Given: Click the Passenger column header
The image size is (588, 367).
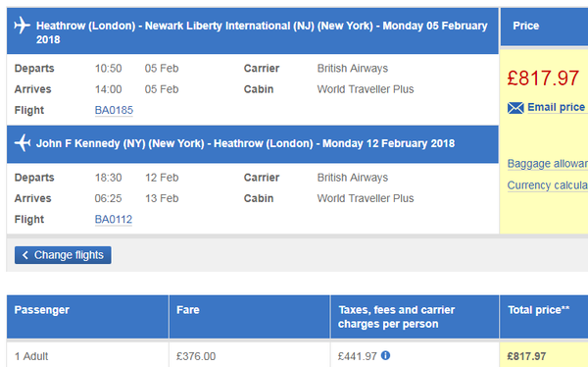Looking at the screenshot, I should click(87, 317).
